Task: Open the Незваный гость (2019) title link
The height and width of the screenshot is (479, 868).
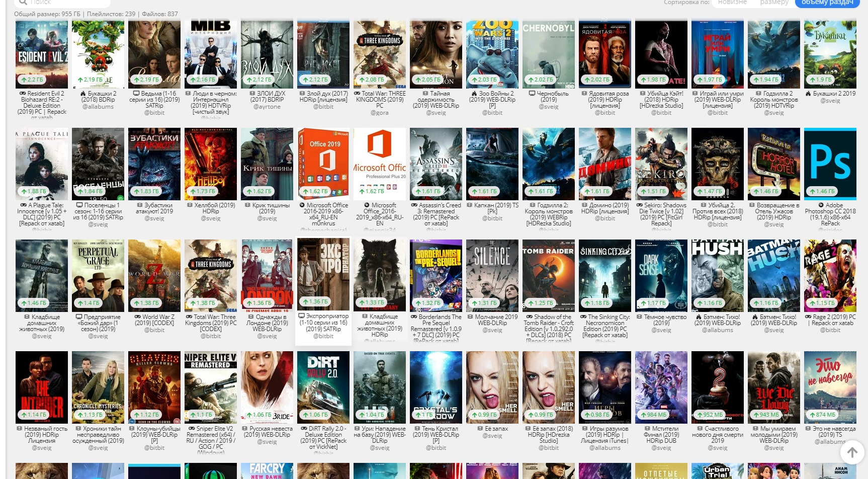Action: [42, 435]
